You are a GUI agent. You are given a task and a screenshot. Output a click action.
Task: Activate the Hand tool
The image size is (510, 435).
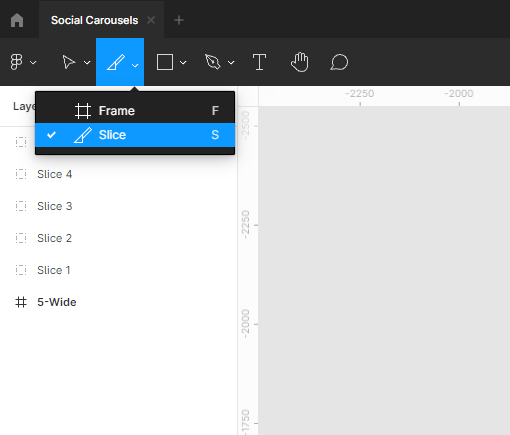click(300, 62)
